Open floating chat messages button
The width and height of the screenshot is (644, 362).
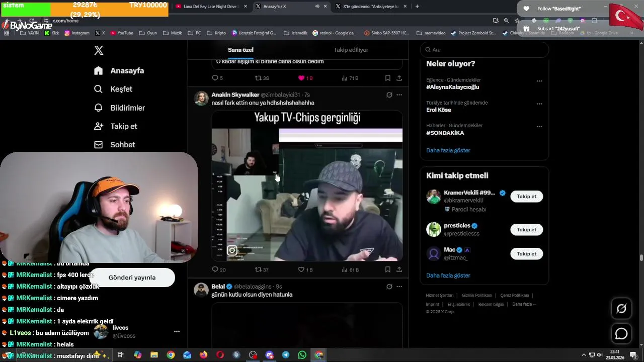coord(621,334)
